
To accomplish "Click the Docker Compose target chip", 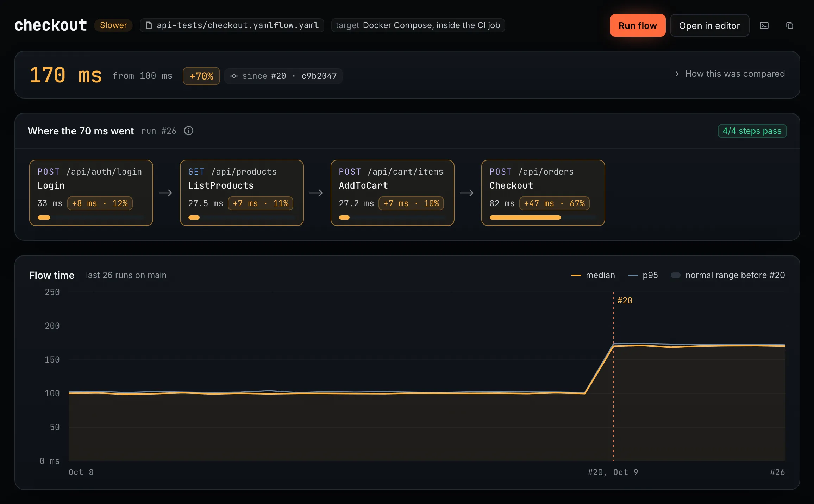I will [418, 25].
